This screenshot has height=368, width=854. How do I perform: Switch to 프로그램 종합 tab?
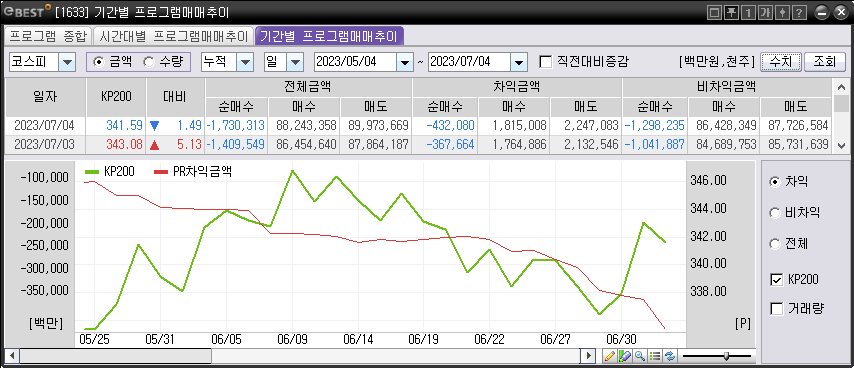pyautogui.click(x=48, y=36)
